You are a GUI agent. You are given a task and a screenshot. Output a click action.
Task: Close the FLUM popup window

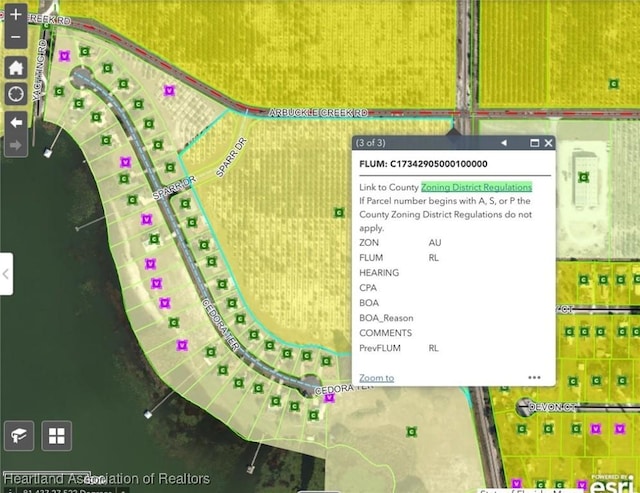(x=548, y=143)
